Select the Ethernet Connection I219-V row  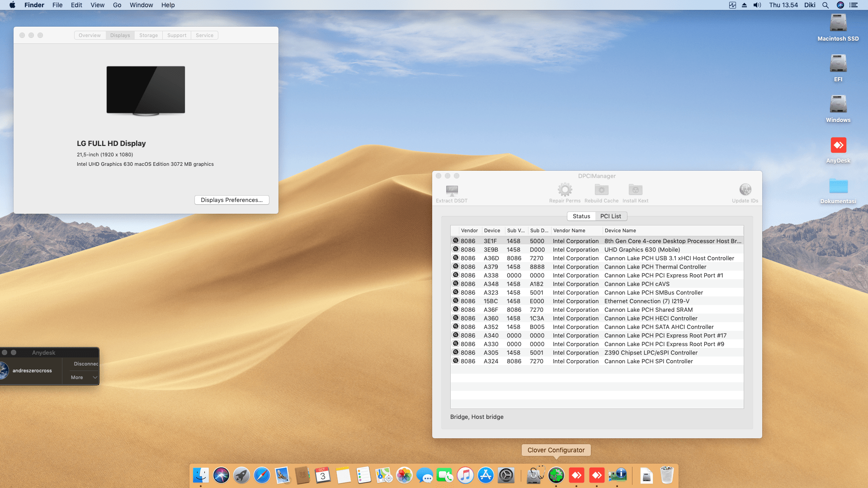(646, 301)
